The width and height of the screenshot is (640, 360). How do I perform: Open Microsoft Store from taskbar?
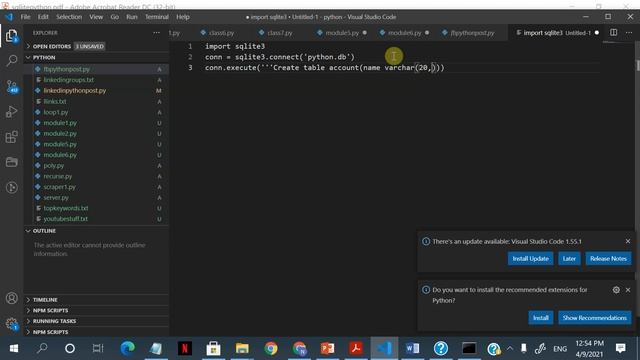[213, 348]
